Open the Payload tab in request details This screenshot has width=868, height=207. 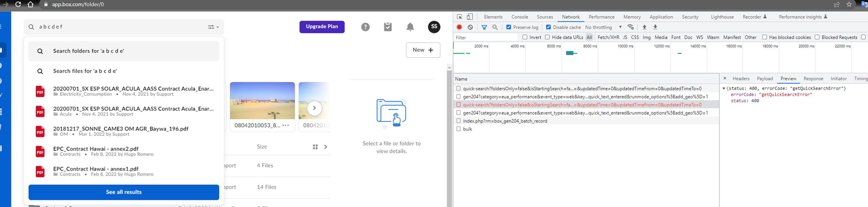tap(765, 78)
